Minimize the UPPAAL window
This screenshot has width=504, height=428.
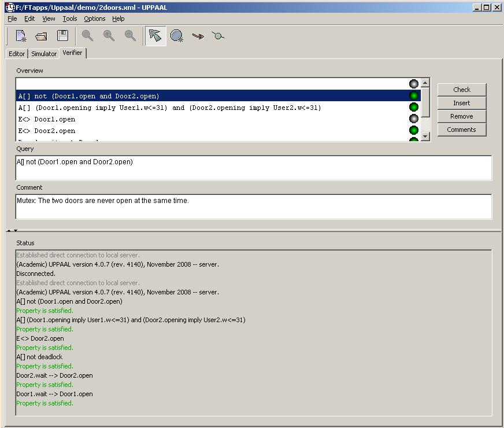477,7
